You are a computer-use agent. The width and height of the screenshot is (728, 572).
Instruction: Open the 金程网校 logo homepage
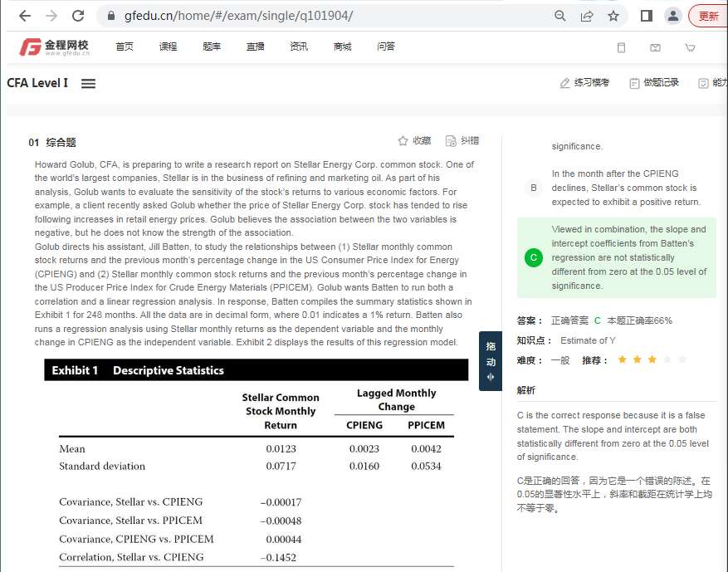[54, 46]
